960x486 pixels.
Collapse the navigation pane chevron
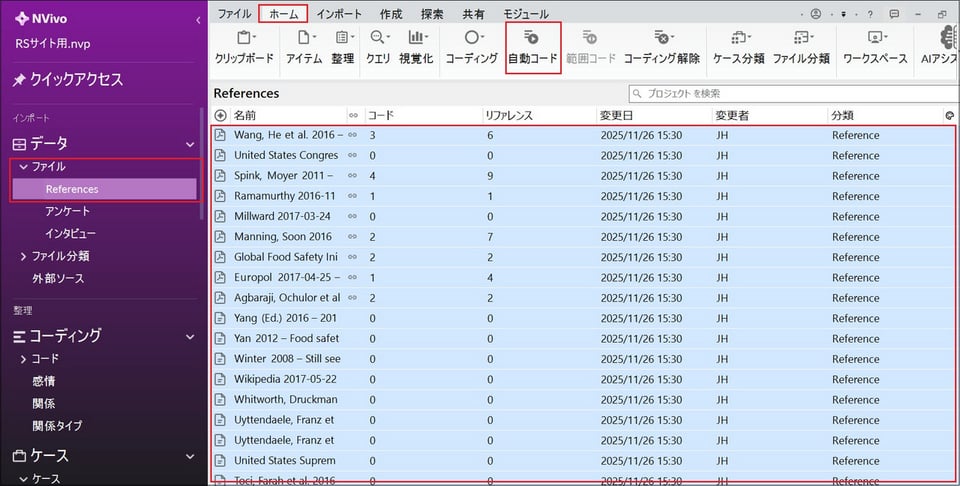click(198, 20)
